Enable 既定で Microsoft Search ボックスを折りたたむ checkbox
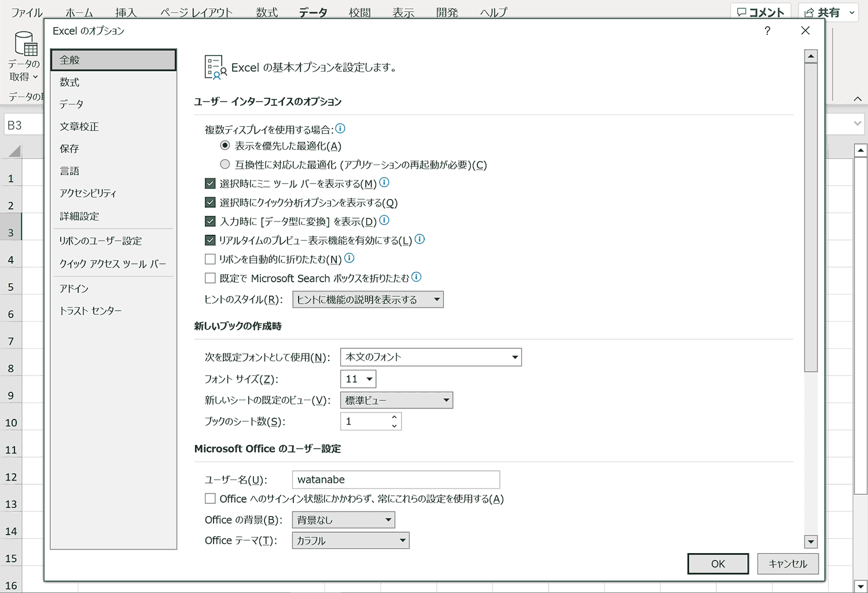 tap(210, 278)
